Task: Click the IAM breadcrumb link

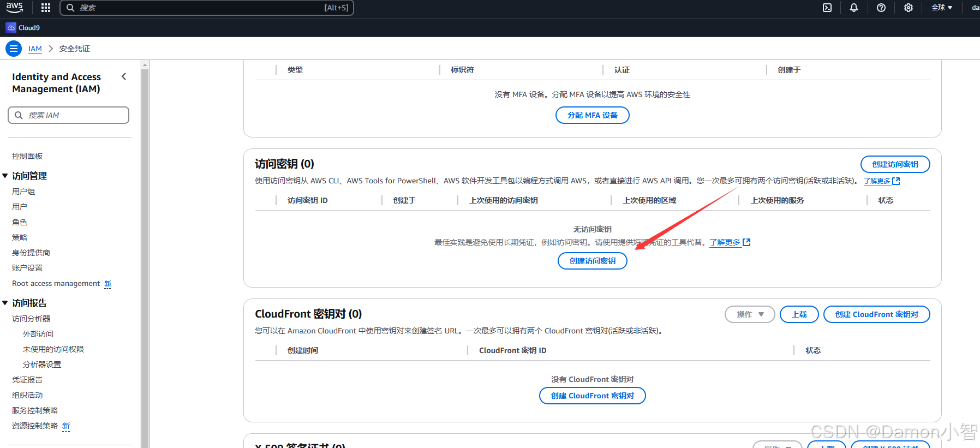Action: pyautogui.click(x=35, y=49)
